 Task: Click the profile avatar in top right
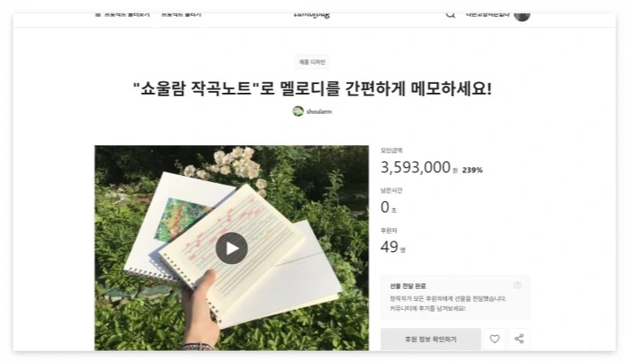click(522, 16)
